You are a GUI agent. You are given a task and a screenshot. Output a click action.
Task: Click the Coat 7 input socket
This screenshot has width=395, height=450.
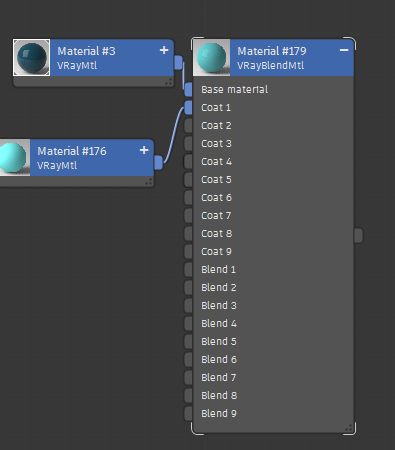click(188, 216)
